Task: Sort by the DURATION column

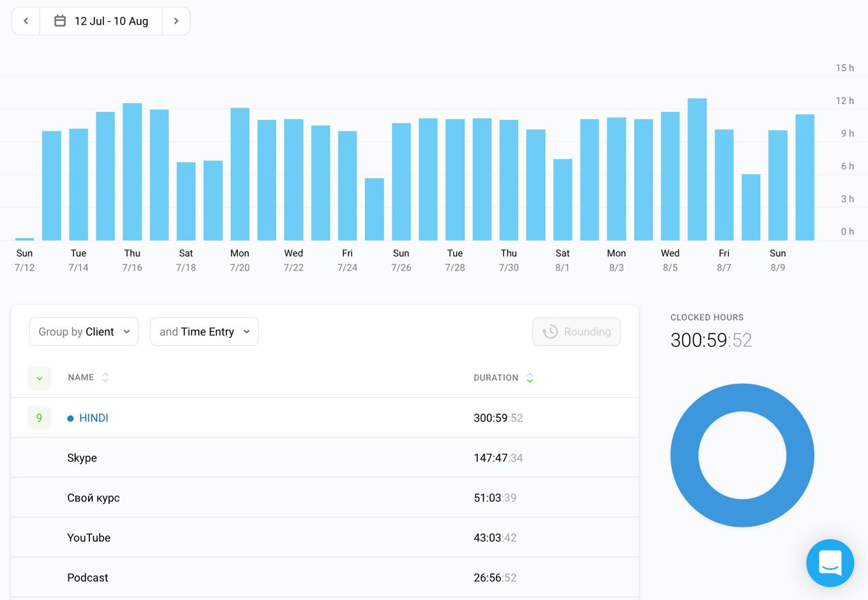Action: [503, 378]
